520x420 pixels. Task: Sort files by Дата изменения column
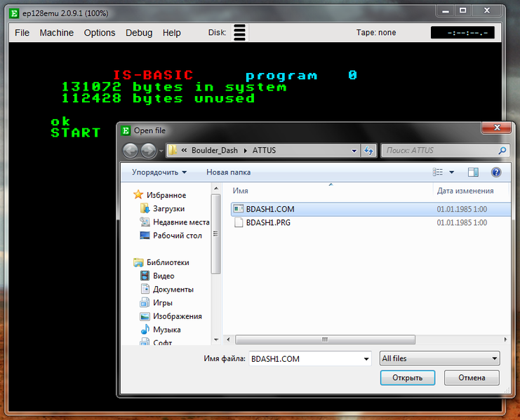coord(465,191)
